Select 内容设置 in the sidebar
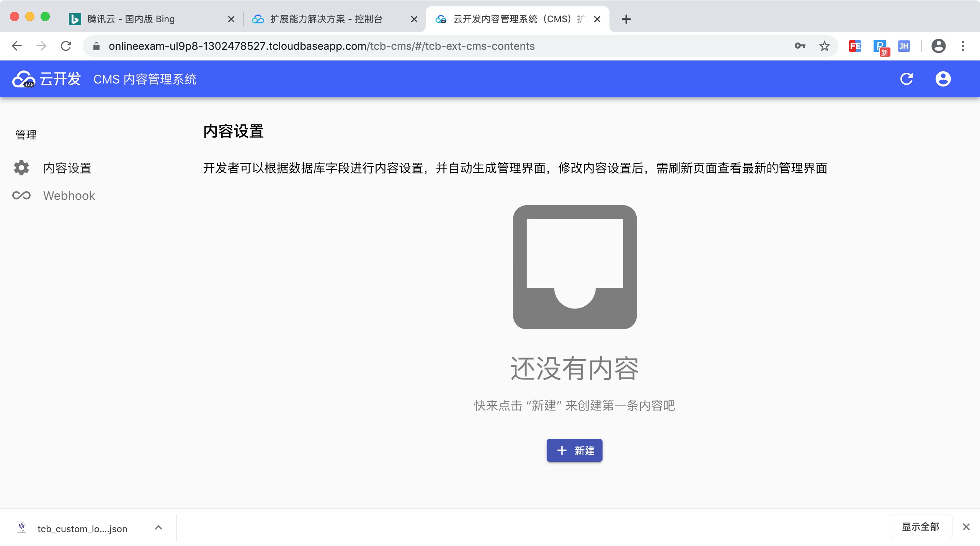The width and height of the screenshot is (980, 546). click(x=67, y=168)
